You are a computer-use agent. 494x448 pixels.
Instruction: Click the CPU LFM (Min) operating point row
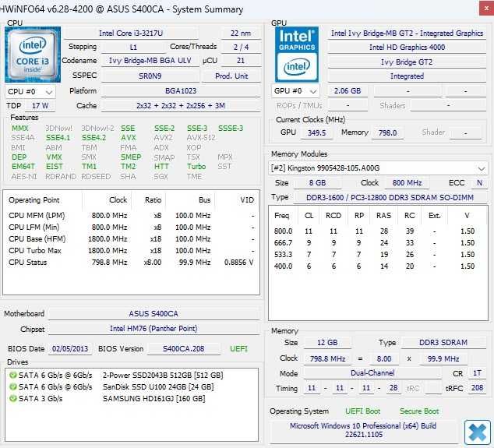pos(132,228)
